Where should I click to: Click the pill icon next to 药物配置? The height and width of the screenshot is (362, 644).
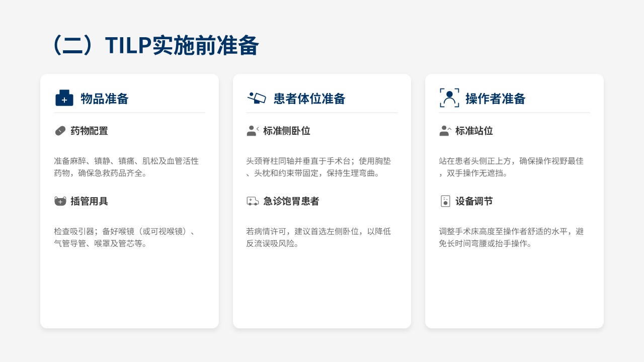click(x=60, y=131)
